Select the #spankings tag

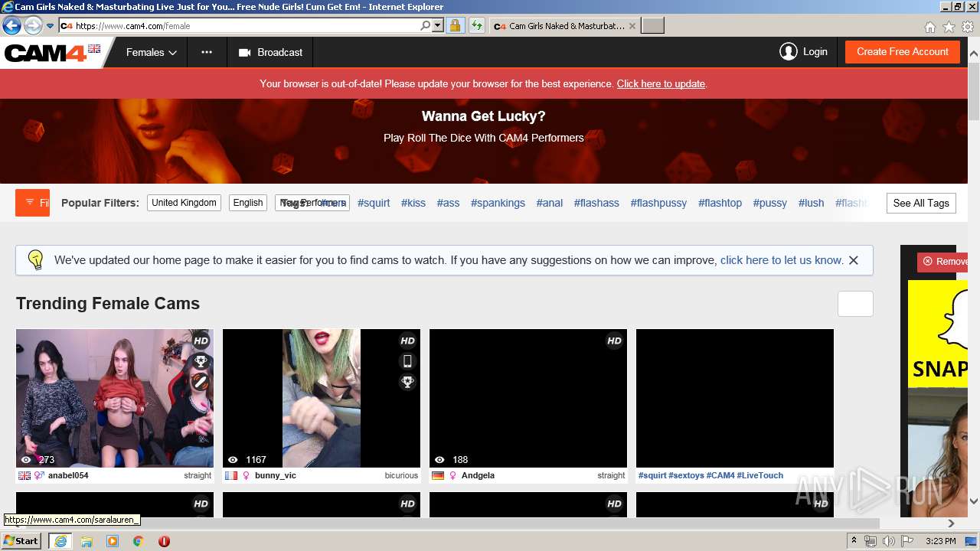tap(498, 203)
